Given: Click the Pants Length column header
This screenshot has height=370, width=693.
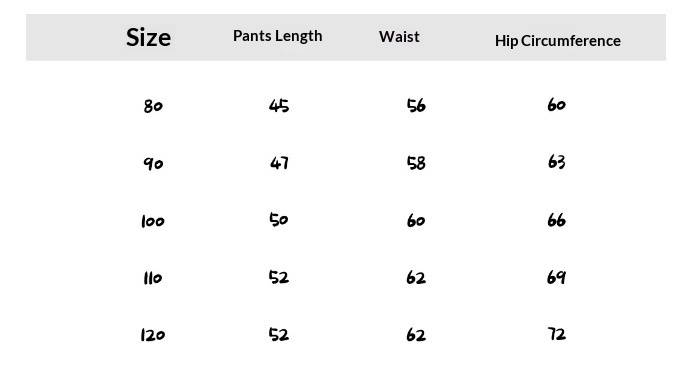Looking at the screenshot, I should click(x=278, y=36).
